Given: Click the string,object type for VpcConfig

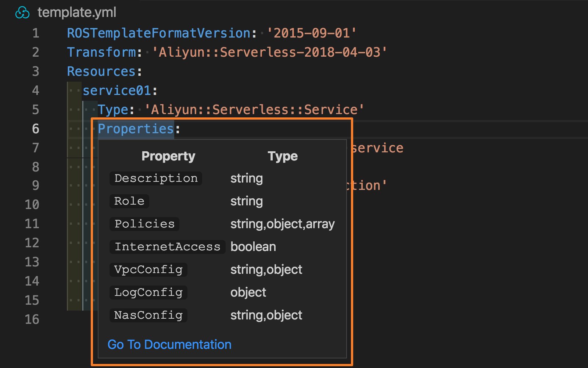Looking at the screenshot, I should [x=266, y=270].
